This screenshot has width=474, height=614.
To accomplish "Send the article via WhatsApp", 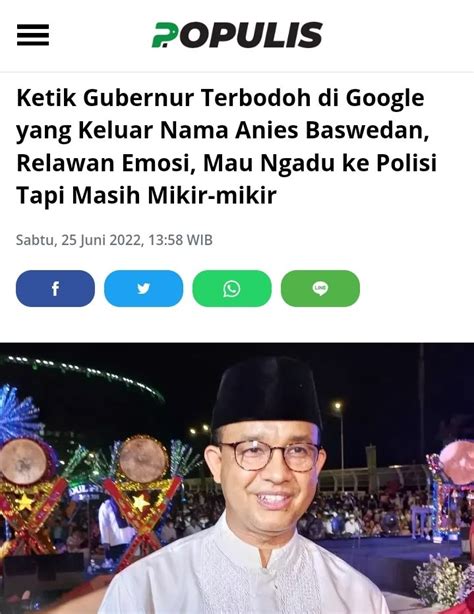I will [232, 289].
